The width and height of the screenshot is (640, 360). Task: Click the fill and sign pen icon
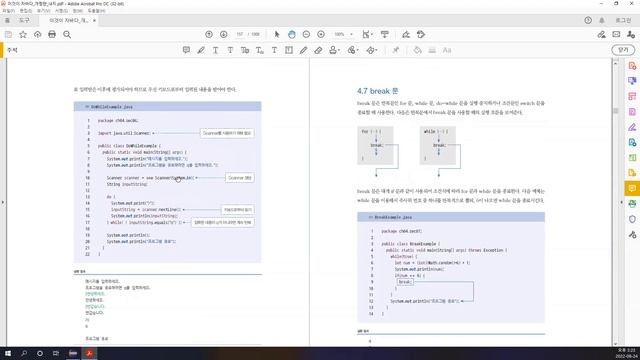point(406,34)
